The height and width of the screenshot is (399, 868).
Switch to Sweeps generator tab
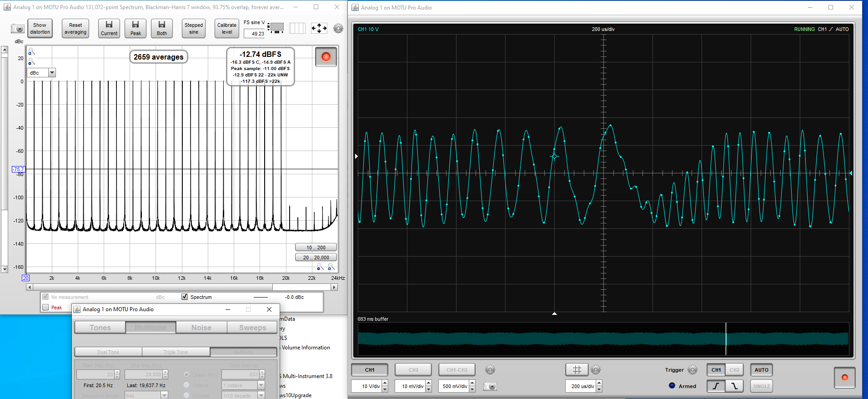(252, 328)
